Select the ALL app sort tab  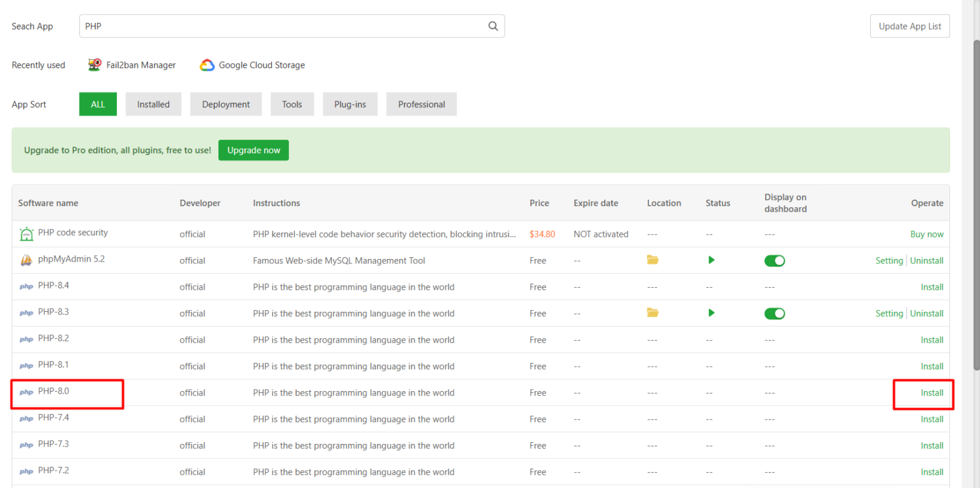click(x=98, y=104)
